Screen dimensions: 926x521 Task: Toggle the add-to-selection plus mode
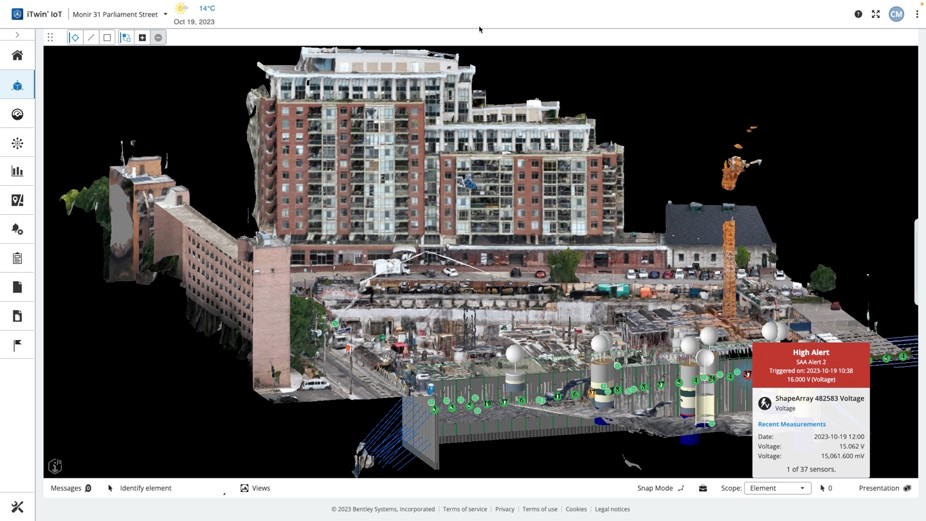(x=142, y=38)
